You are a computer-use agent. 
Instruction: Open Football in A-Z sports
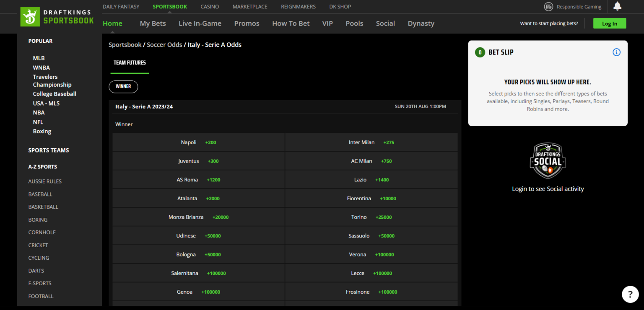coord(41,296)
